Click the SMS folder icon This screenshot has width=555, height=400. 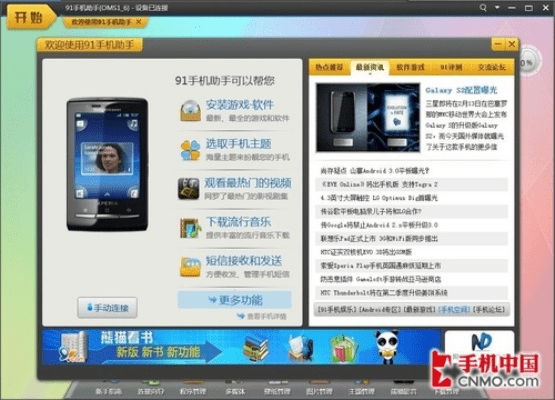(x=190, y=267)
